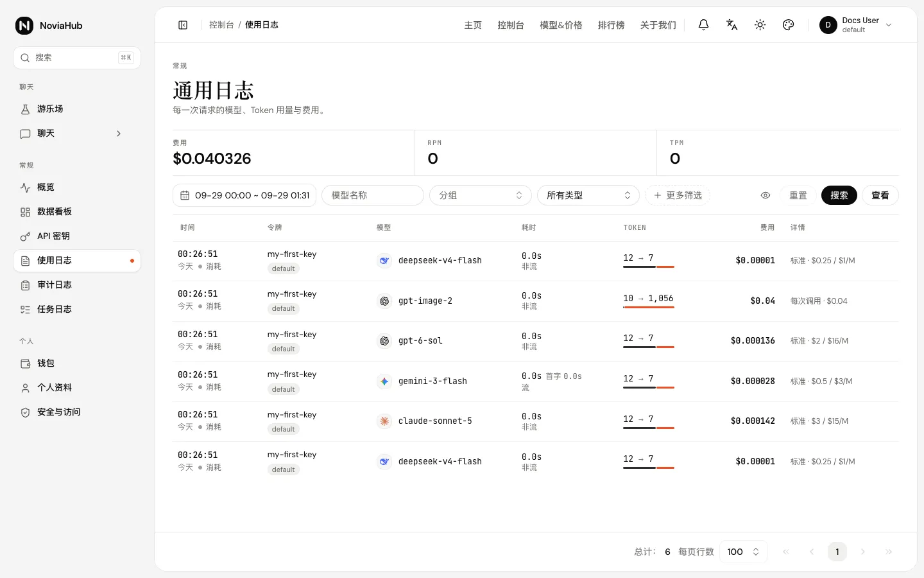Click the NoviaHub logo icon
The width and height of the screenshot is (924, 578).
coord(24,26)
